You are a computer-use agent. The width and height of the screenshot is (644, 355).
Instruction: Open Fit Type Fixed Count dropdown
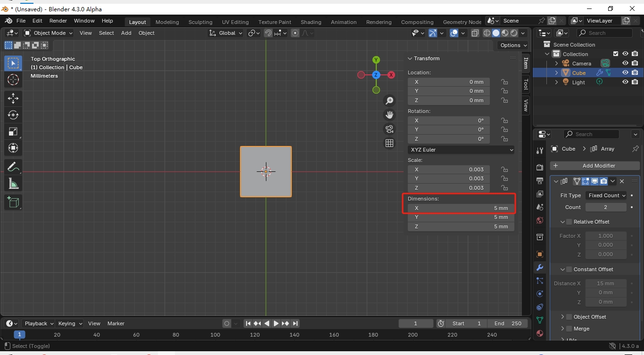(x=606, y=195)
